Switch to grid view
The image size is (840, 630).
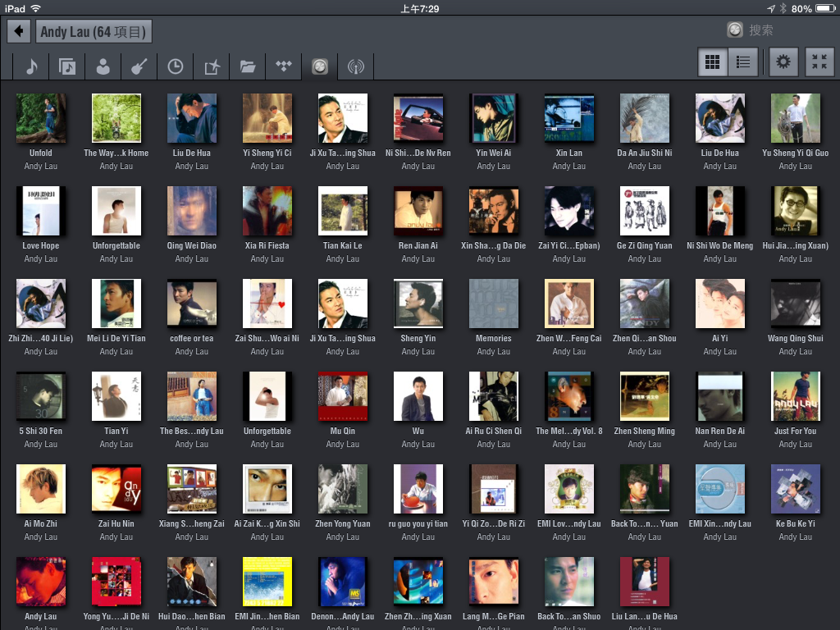point(713,62)
